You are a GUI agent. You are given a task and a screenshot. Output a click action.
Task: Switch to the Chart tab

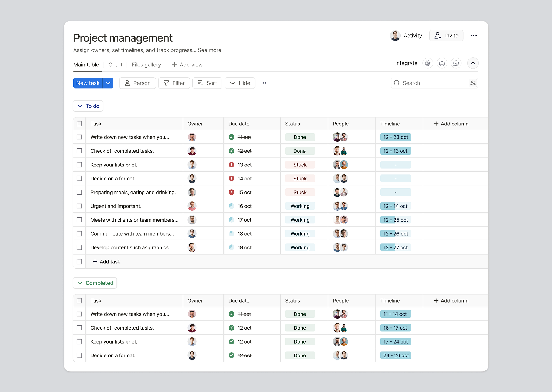115,65
